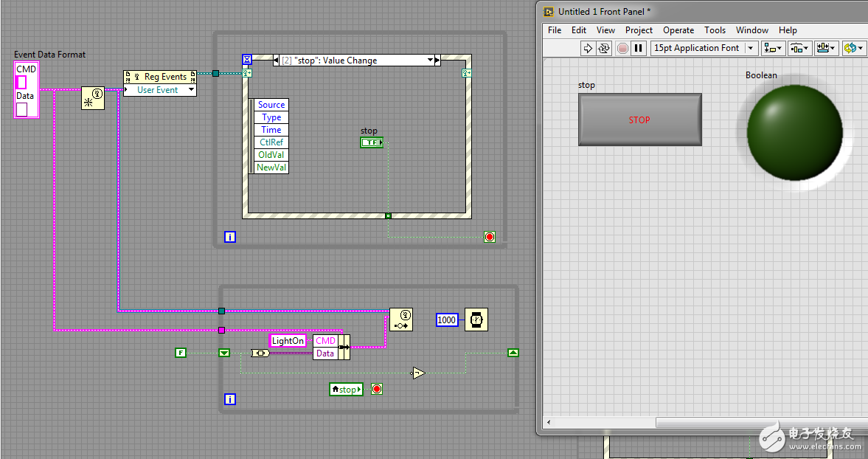Open the Project menu

click(x=639, y=30)
